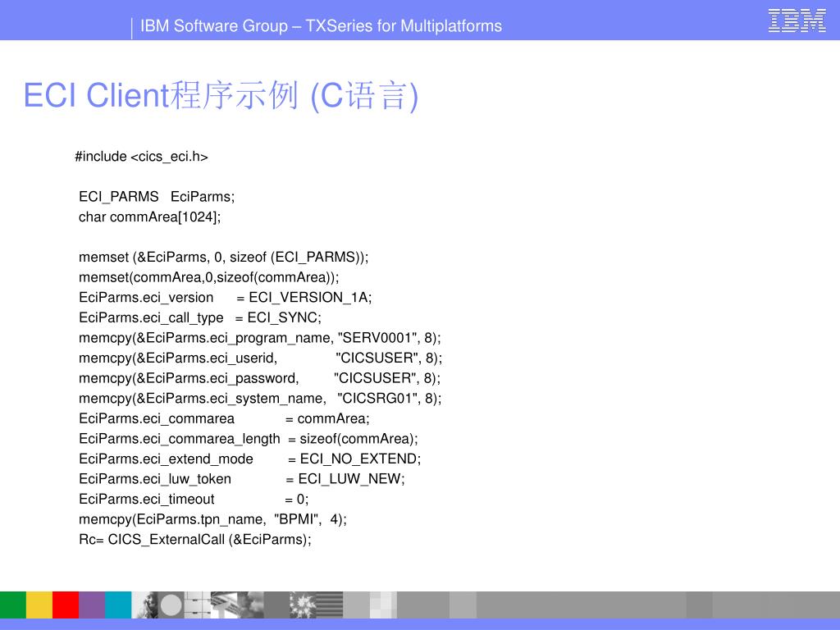Click the memcpy line containing "BPMI"
This screenshot has width=840, height=630.
coord(212,519)
